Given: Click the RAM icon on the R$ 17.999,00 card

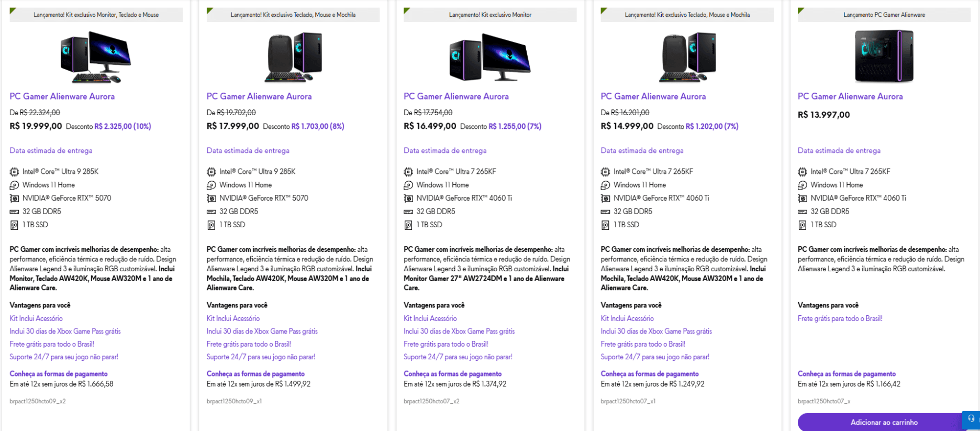Looking at the screenshot, I should point(211,212).
